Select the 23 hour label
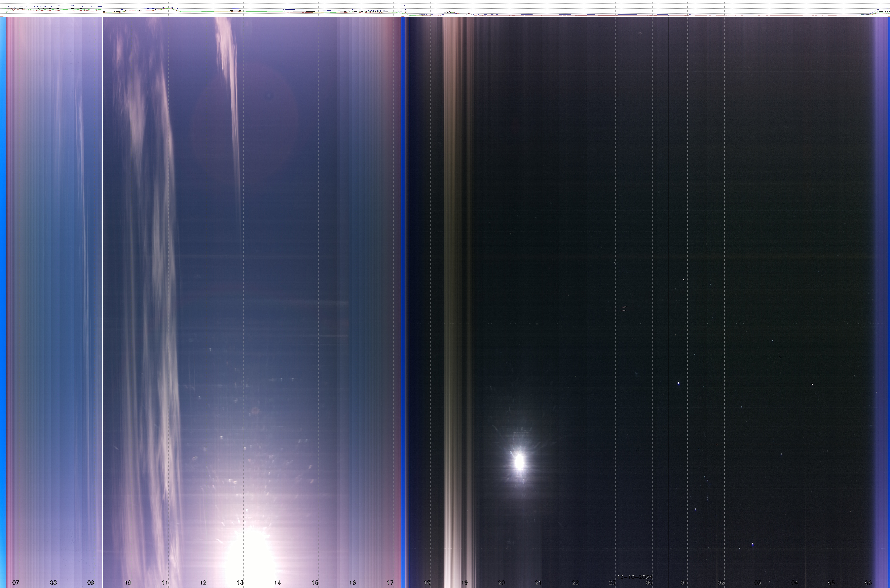 [612, 583]
